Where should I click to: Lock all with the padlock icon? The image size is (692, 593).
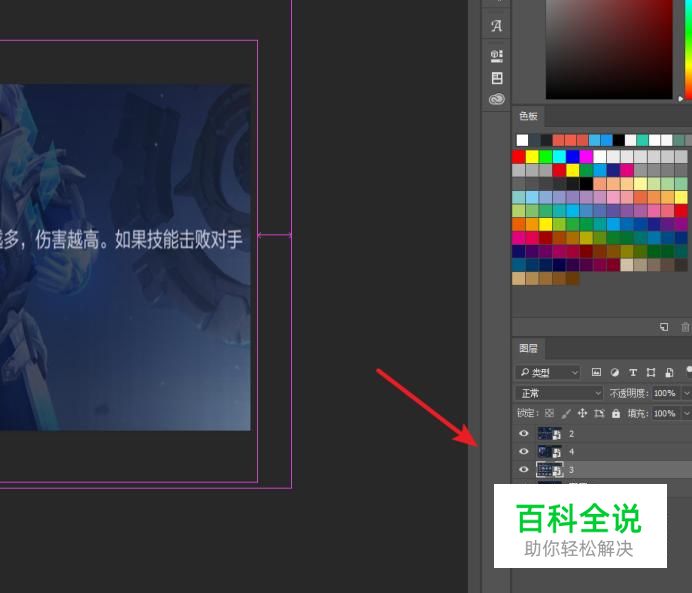[616, 413]
